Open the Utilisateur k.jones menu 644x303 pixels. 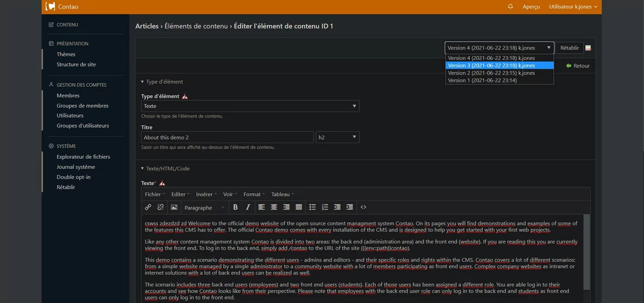point(574,6)
